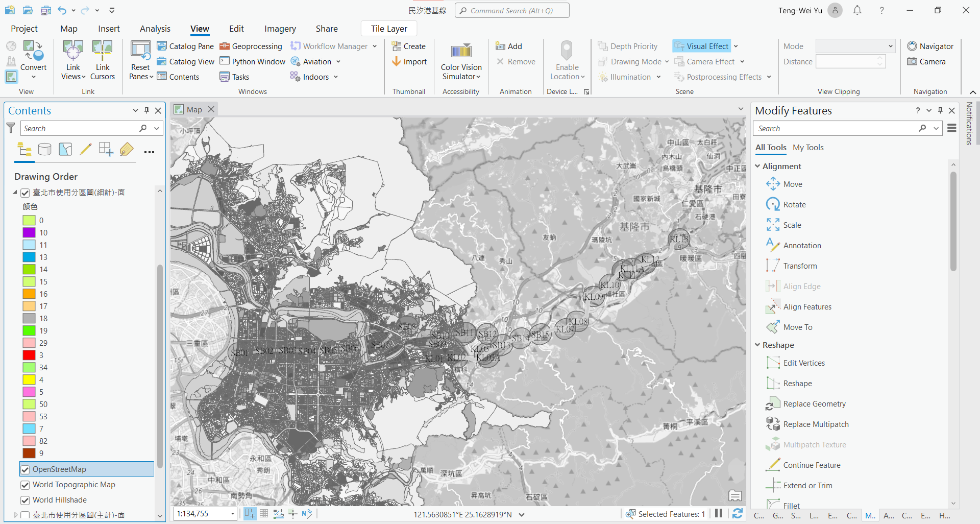Launch the Python Window

point(252,61)
